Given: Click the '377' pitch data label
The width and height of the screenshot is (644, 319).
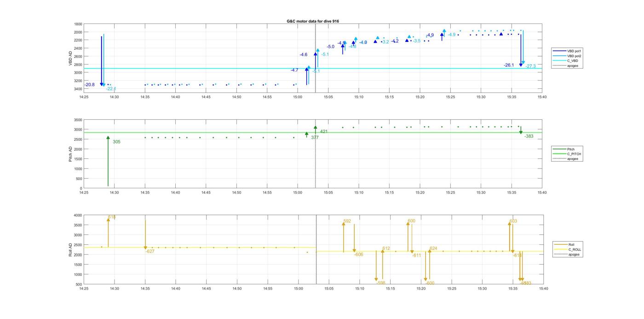Looking at the screenshot, I should click(x=315, y=138).
